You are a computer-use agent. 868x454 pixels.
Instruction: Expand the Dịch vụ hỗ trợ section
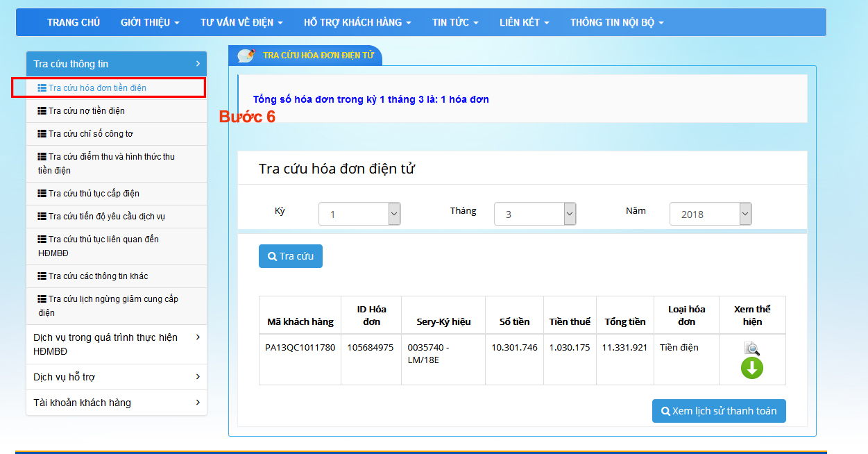click(116, 377)
